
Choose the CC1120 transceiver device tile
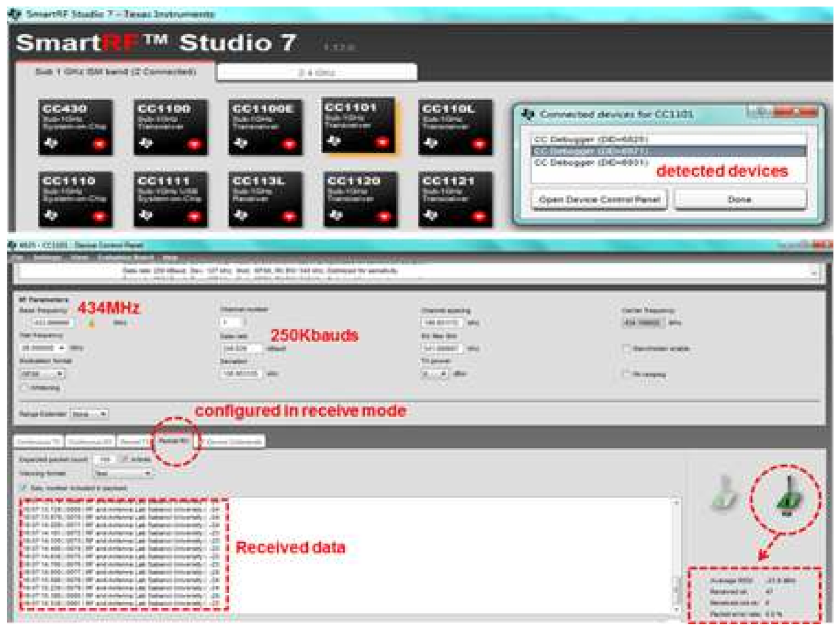pyautogui.click(x=360, y=199)
